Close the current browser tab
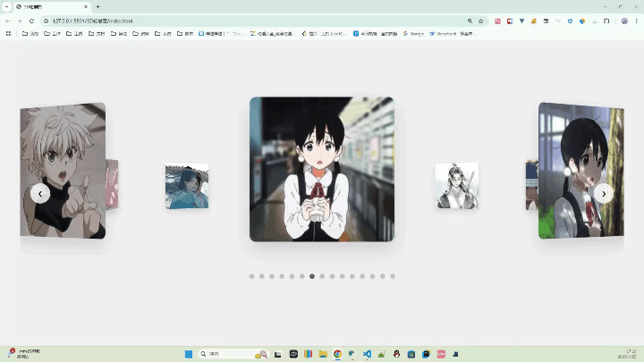644x362 pixels. click(x=86, y=6)
